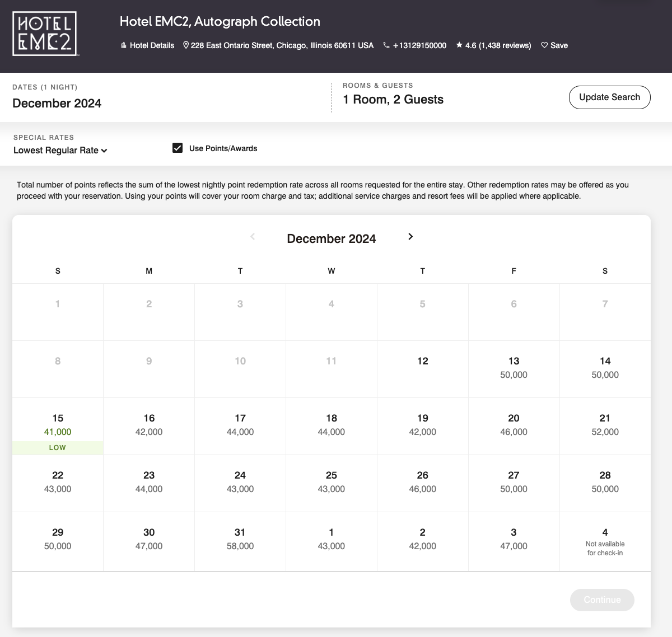
Task: Click January 4 not available cell
Action: (605, 541)
